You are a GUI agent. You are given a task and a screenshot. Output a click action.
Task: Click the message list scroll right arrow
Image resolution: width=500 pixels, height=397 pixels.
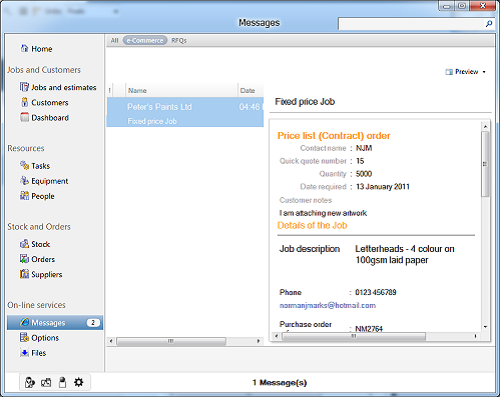pos(258,341)
